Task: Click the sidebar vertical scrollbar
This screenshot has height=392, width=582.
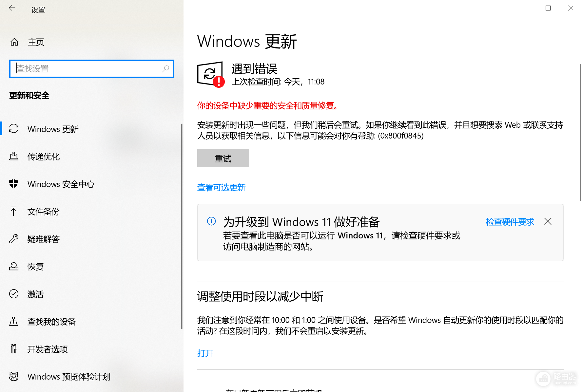Action: pyautogui.click(x=182, y=226)
